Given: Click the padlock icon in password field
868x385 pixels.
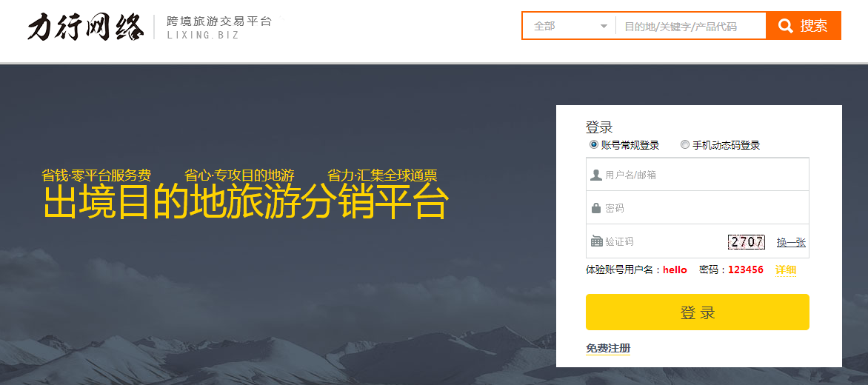Looking at the screenshot, I should (595, 208).
